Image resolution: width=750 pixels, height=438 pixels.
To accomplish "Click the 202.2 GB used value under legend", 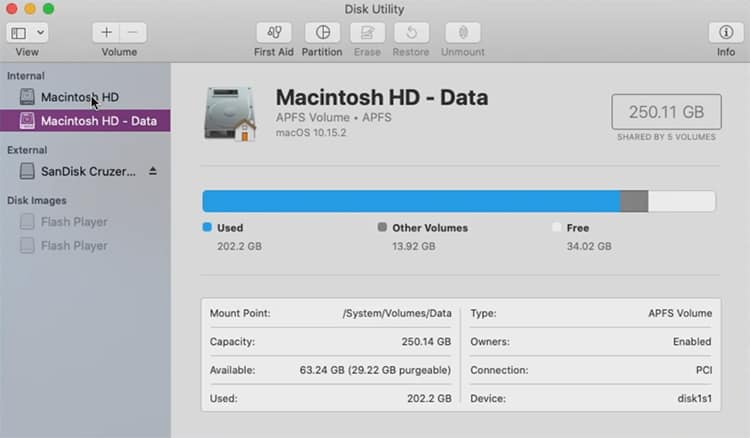I will (239, 246).
